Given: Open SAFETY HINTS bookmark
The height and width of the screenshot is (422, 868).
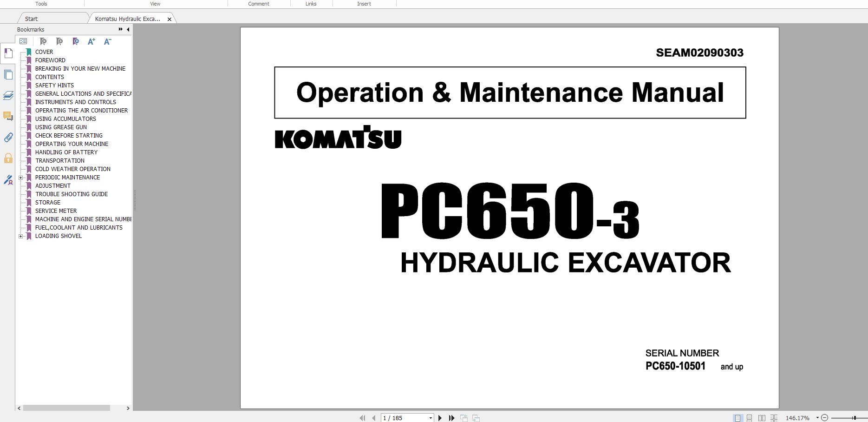Looking at the screenshot, I should [54, 86].
